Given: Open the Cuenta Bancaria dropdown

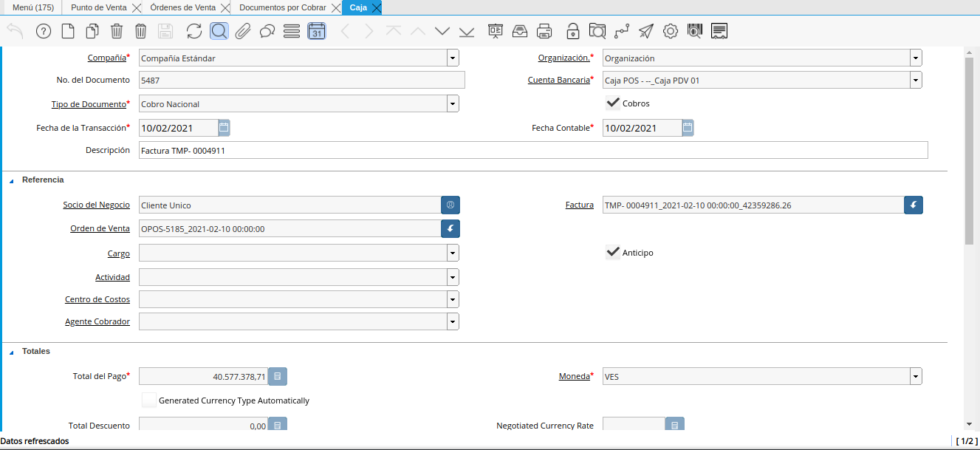Looking at the screenshot, I should tap(916, 81).
